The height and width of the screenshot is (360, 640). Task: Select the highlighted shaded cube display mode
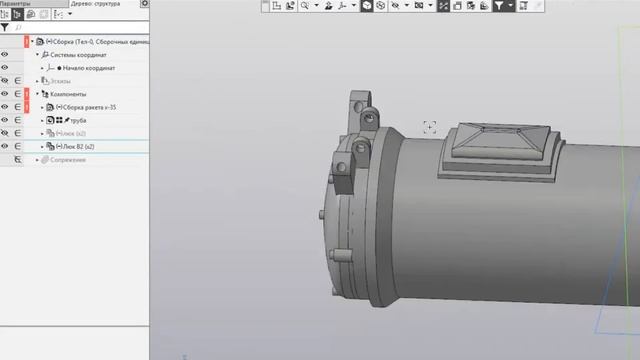(367, 6)
